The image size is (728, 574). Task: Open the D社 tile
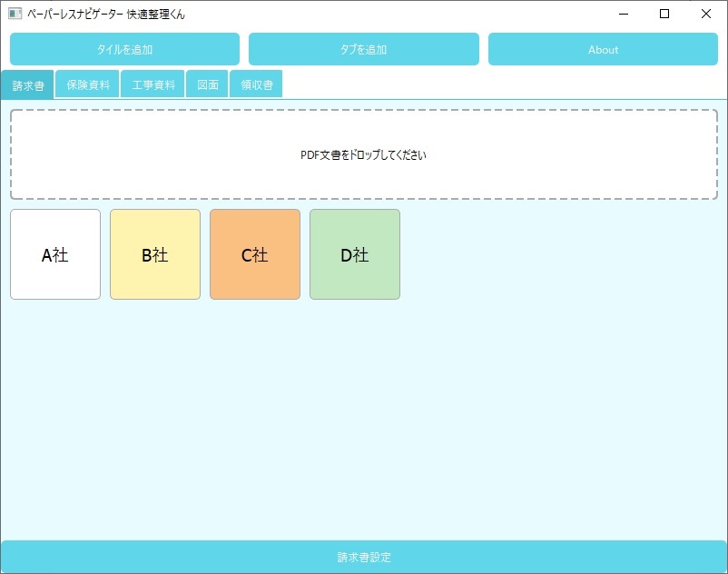pyautogui.click(x=354, y=254)
